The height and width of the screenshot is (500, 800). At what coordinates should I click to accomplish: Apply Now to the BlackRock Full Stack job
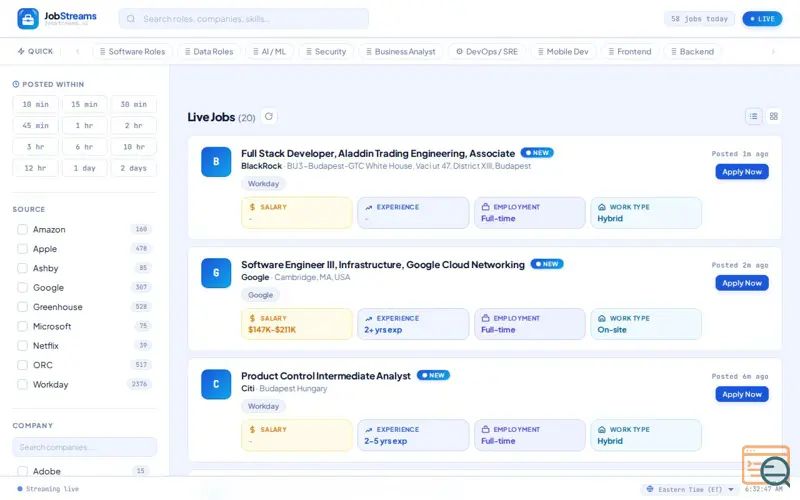click(742, 172)
